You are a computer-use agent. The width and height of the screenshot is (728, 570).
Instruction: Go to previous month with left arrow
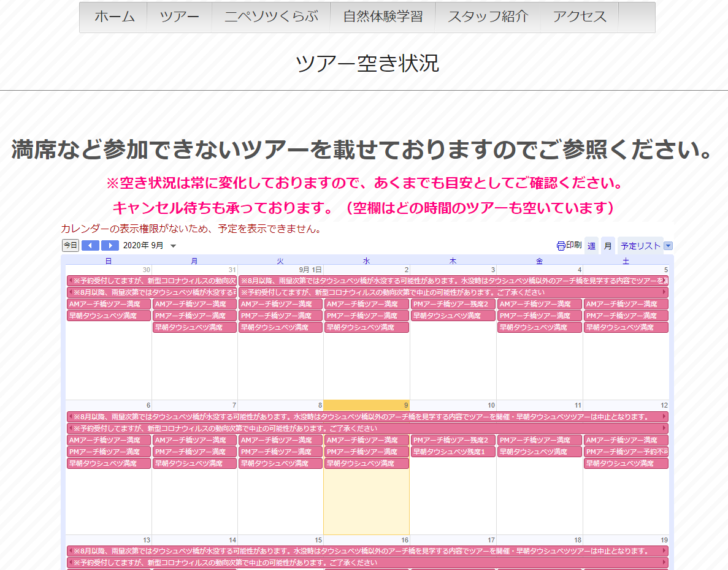90,245
